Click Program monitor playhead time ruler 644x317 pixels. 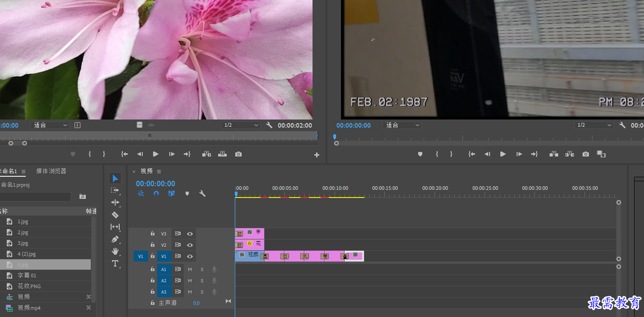[489, 137]
